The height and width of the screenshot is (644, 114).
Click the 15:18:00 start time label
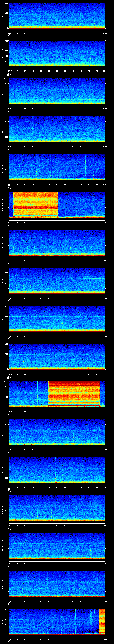(x=9, y=184)
